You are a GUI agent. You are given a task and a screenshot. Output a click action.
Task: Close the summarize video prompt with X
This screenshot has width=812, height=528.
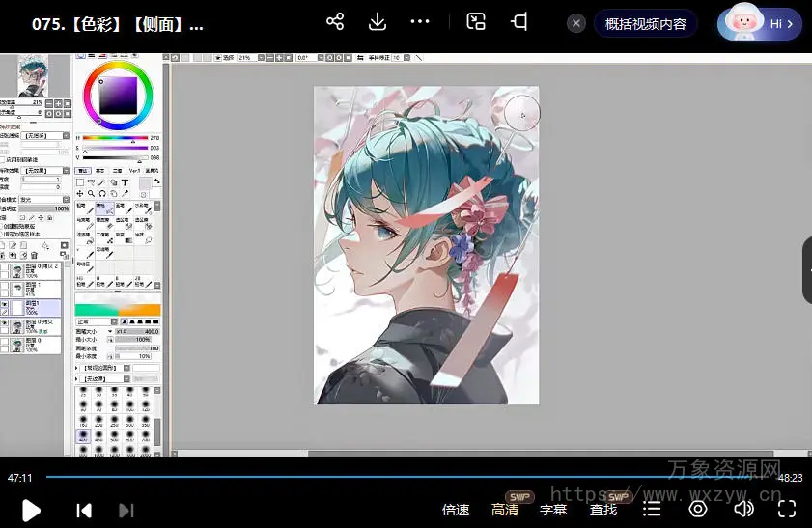point(576,24)
